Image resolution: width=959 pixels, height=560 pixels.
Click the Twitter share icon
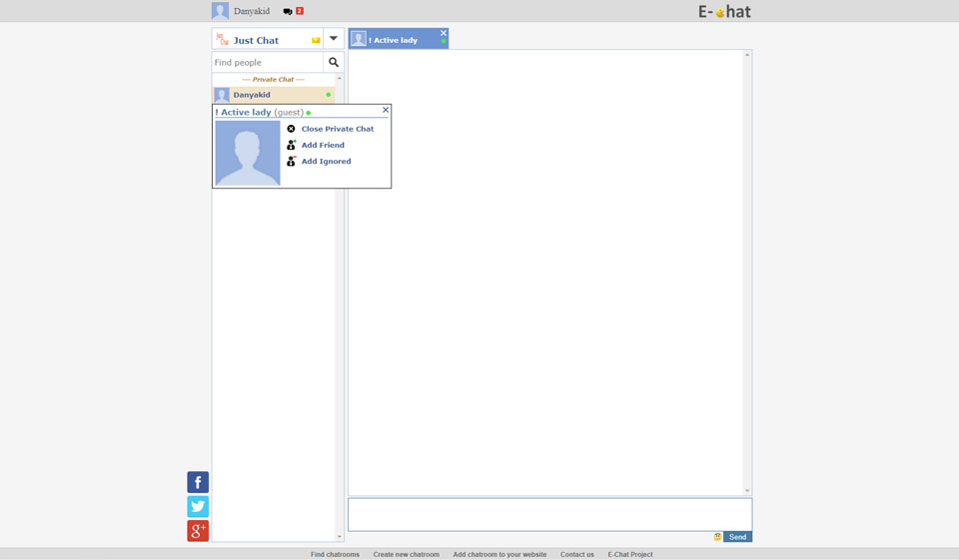coord(198,506)
